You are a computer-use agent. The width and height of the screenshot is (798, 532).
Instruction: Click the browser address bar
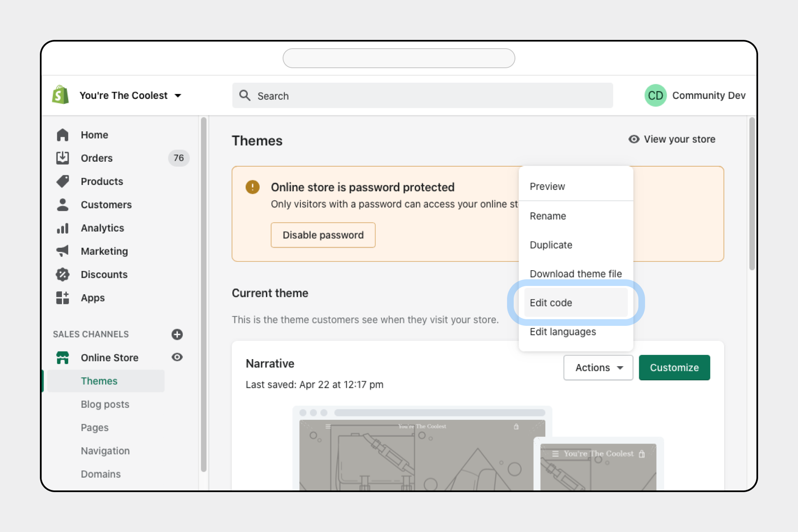tap(399, 58)
